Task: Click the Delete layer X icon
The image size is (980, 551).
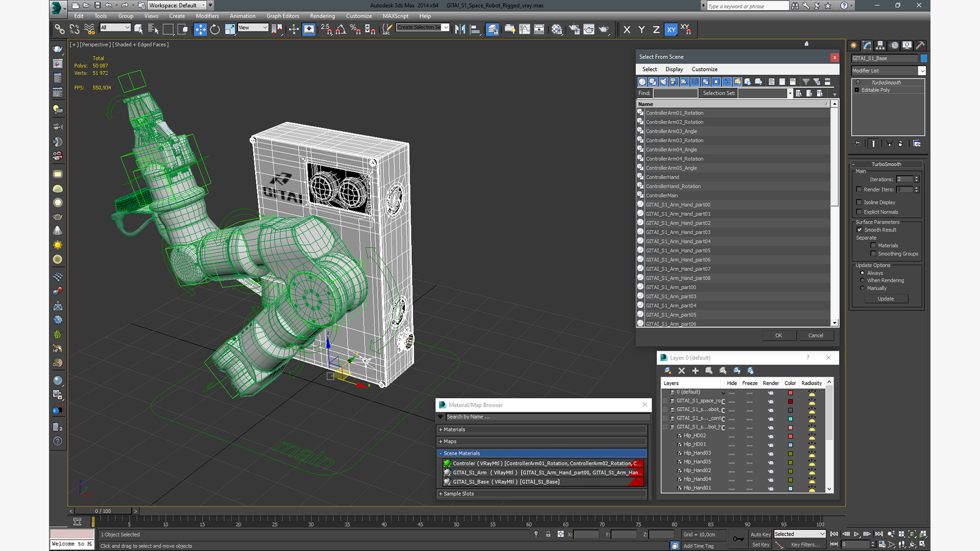Action: [681, 371]
